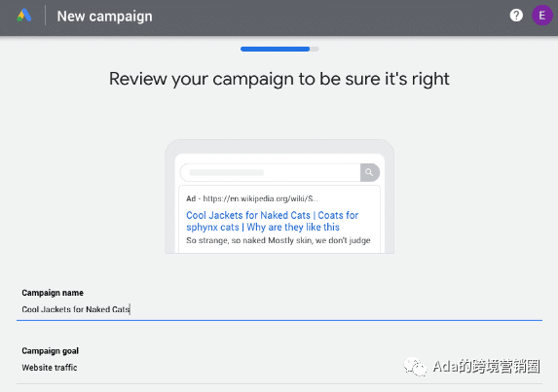Screen dimensions: 558x392
Task: Click the Ad label in the preview
Action: (x=191, y=198)
